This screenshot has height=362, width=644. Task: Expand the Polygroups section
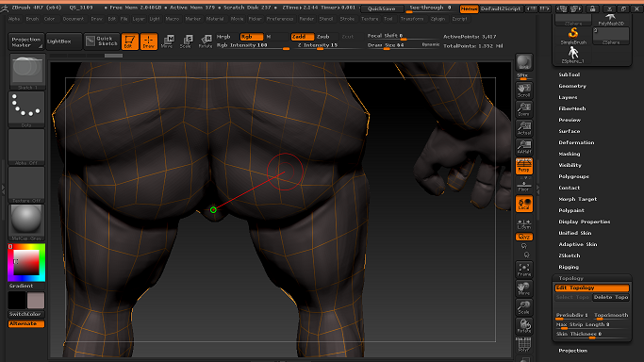[x=574, y=176]
